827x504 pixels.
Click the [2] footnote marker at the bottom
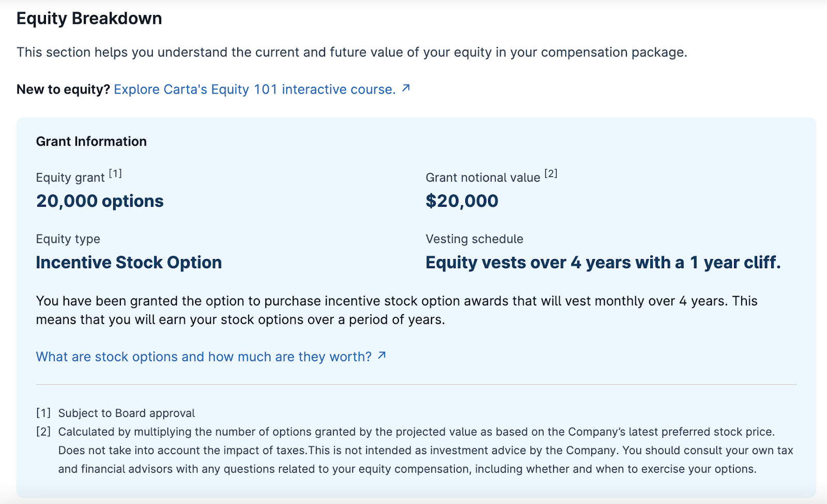[43, 432]
